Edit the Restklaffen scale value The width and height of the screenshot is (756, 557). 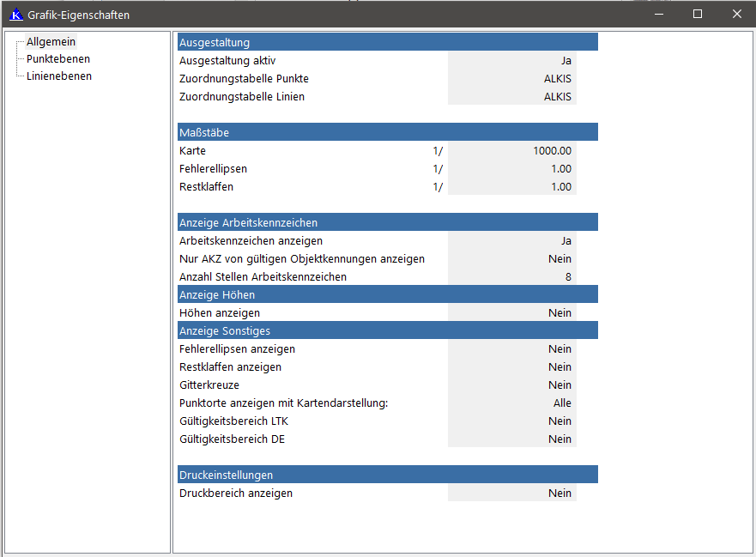click(512, 187)
